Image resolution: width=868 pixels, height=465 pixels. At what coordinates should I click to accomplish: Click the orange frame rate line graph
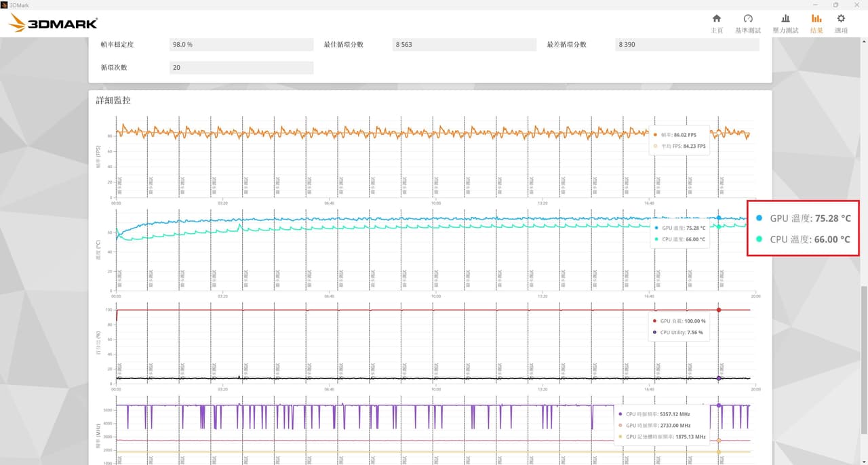tap(434, 132)
